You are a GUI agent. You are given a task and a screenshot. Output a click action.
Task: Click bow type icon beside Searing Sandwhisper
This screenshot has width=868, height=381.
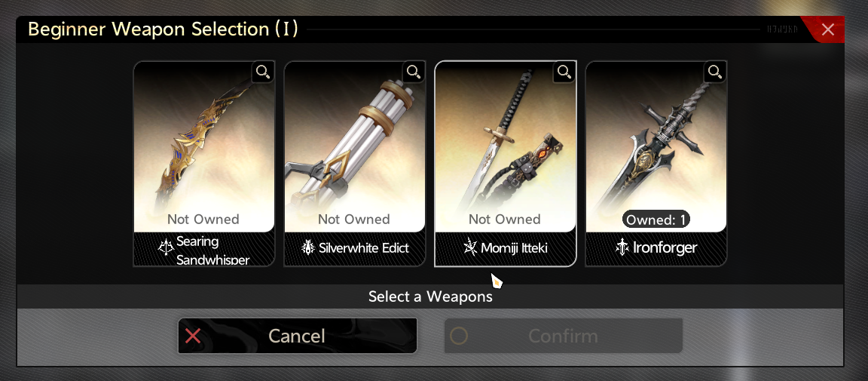click(166, 248)
